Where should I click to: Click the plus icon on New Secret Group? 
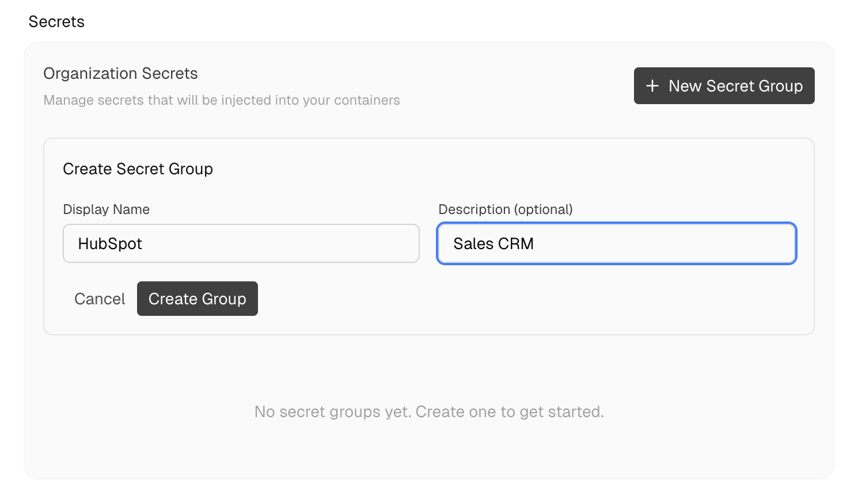click(652, 85)
